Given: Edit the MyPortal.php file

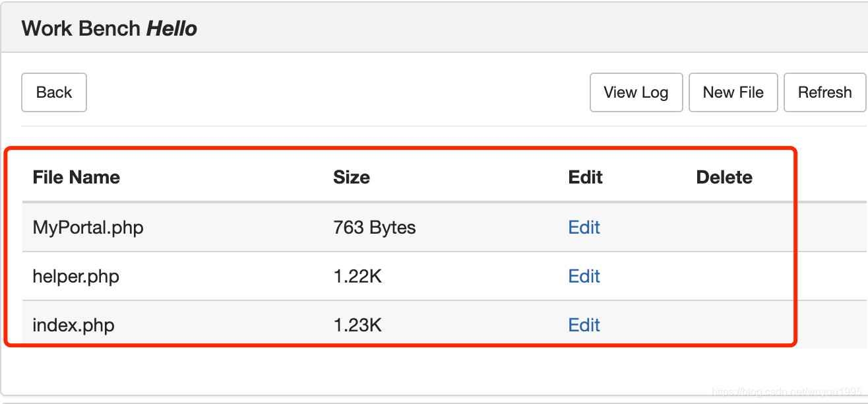Looking at the screenshot, I should pos(584,228).
